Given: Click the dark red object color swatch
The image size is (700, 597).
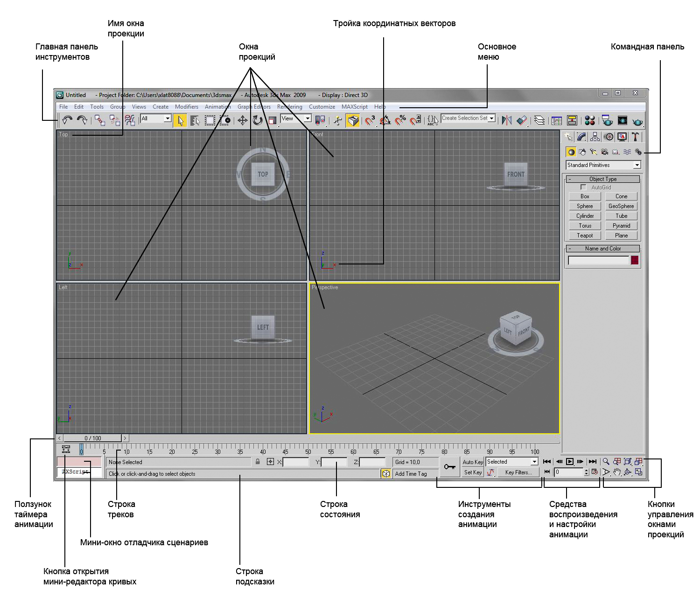Looking at the screenshot, I should click(x=635, y=260).
